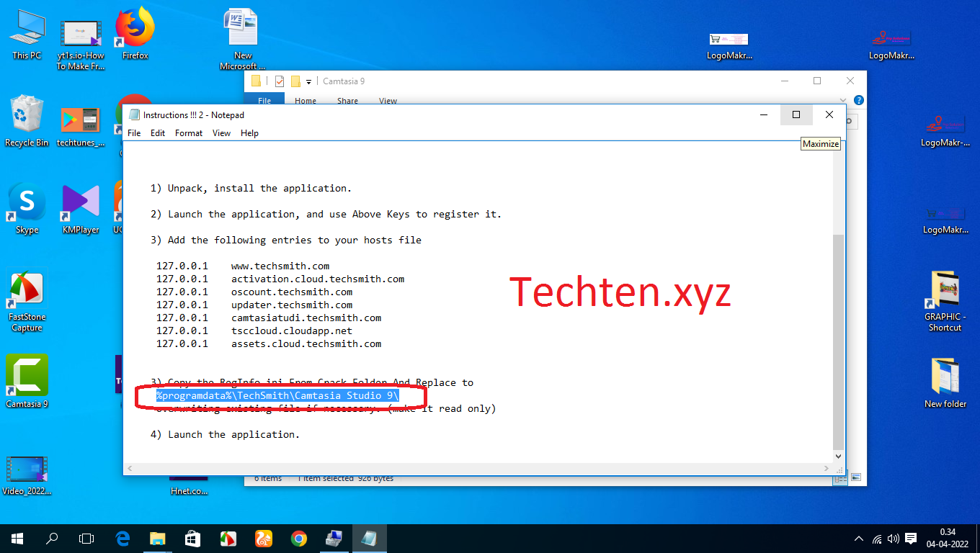Open Notepad File menu
The image size is (980, 553).
134,133
